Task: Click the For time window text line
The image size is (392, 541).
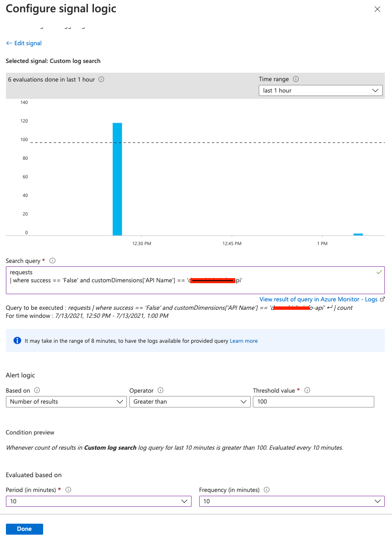Action: click(87, 316)
